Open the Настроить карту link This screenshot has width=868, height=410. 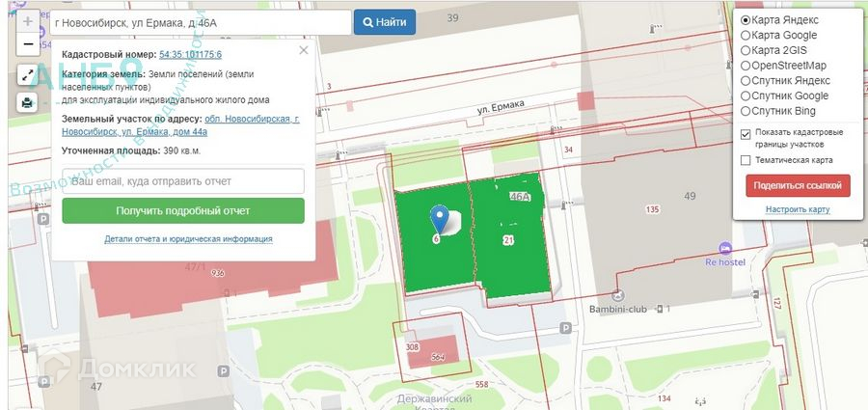click(x=798, y=209)
